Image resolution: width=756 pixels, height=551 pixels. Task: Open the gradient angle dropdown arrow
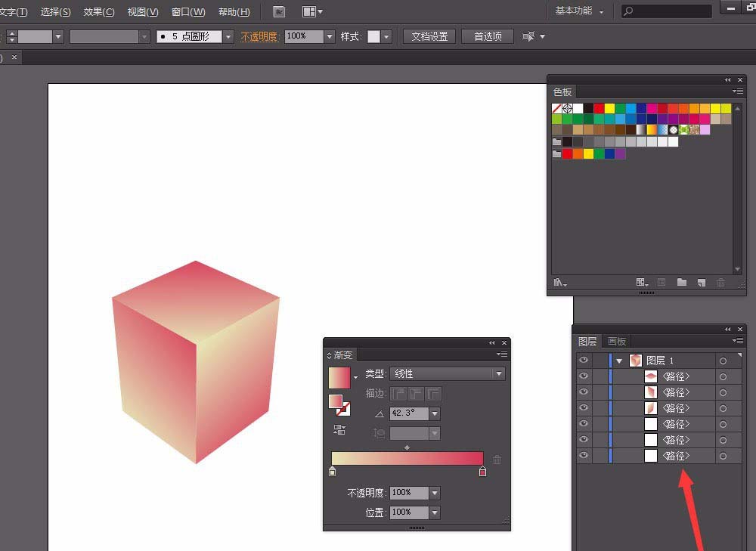click(x=435, y=413)
